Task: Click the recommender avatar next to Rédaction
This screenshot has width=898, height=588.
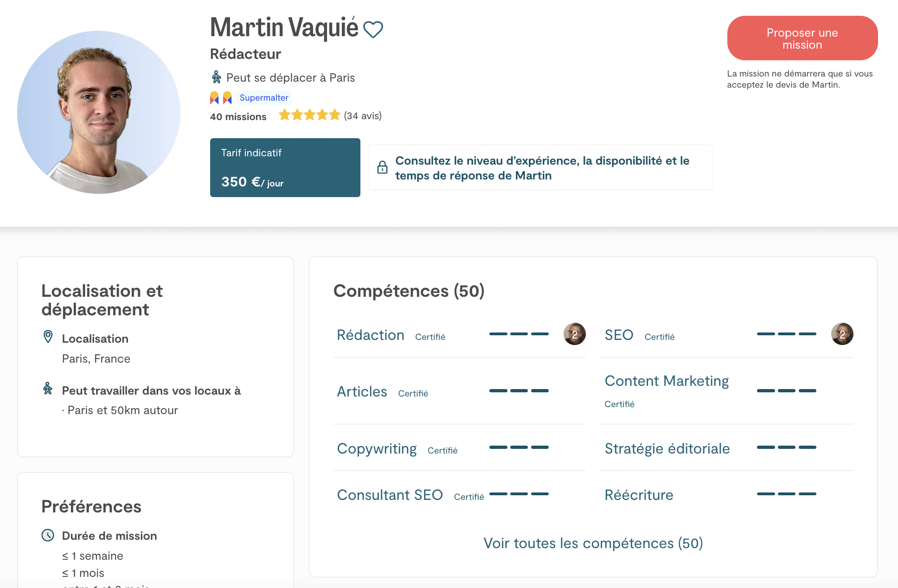Action: tap(574, 334)
